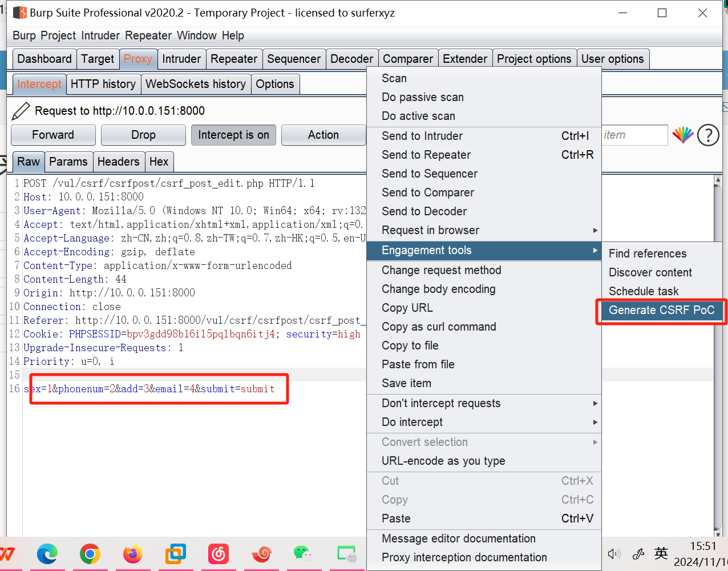
Task: Select Send to Decoder
Action: pyautogui.click(x=484, y=211)
